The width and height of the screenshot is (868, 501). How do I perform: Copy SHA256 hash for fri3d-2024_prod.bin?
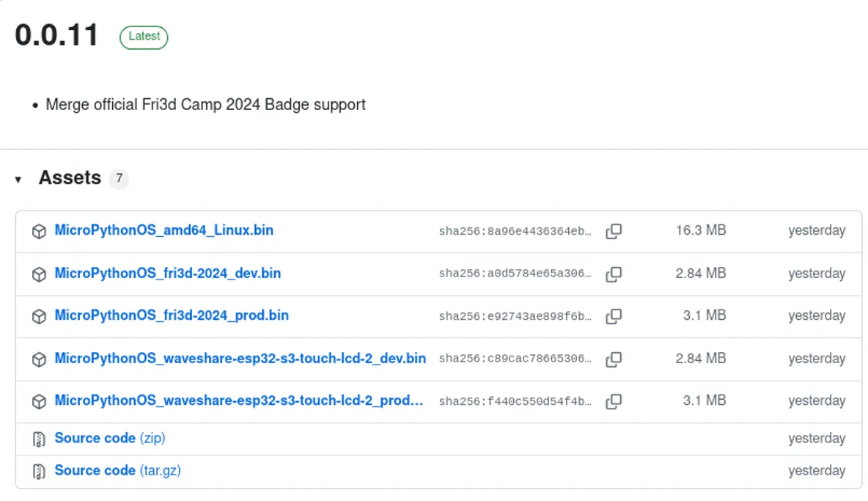click(x=614, y=316)
